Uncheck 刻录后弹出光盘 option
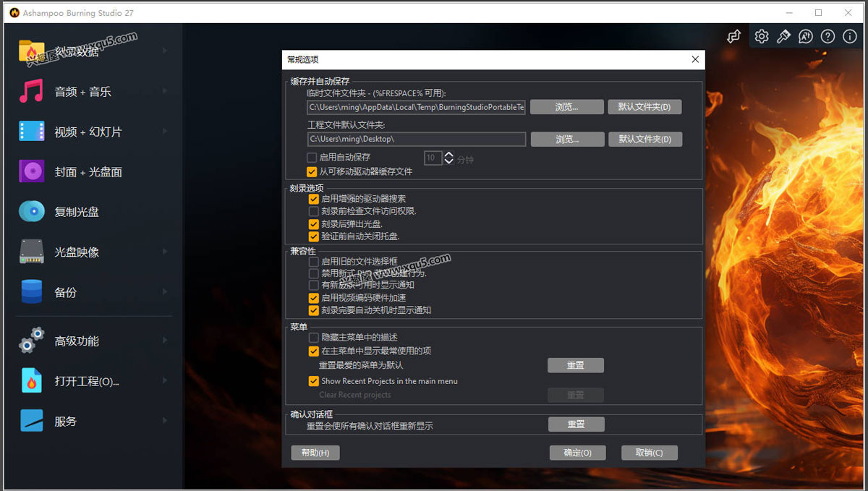 click(314, 224)
